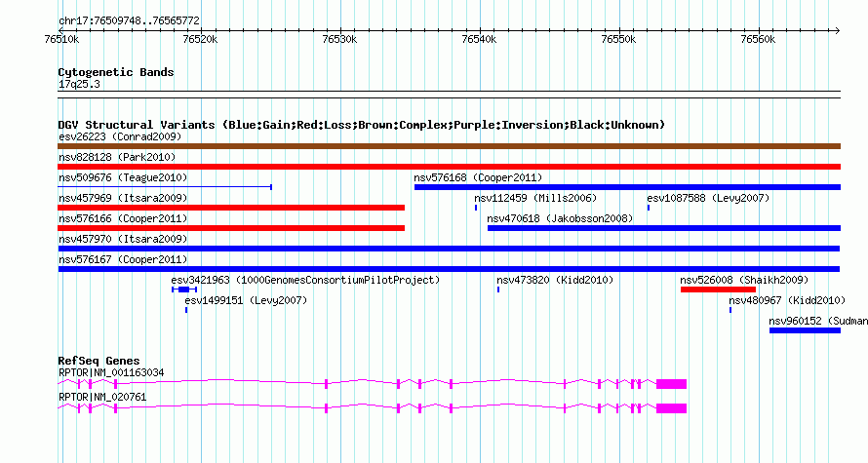Open the nsv509676 (Teague2010) label
The width and height of the screenshot is (868, 463).
point(123,177)
